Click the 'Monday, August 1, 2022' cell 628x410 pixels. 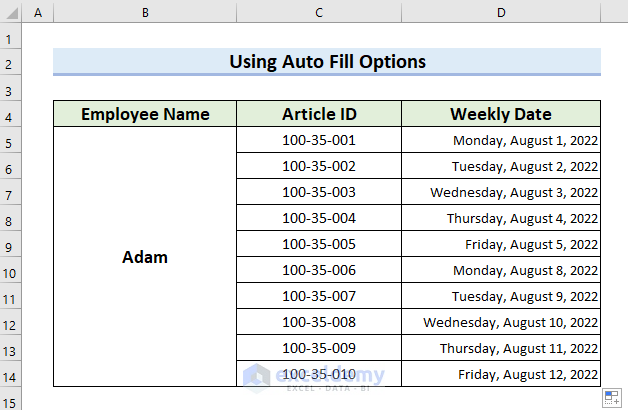pos(501,140)
